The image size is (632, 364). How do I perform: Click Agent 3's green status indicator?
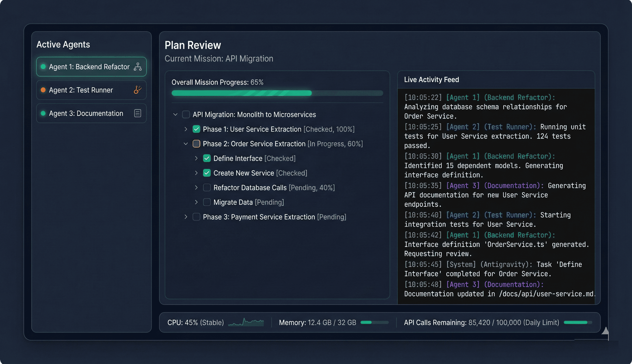43,113
